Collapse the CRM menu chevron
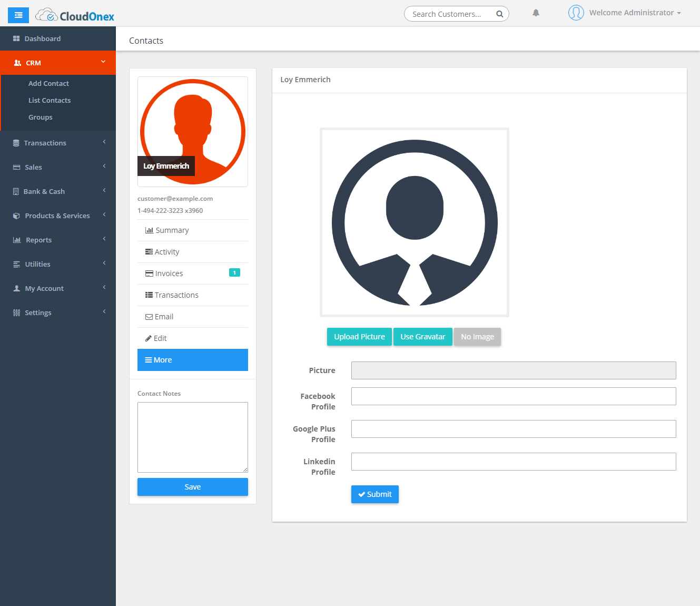 (x=103, y=62)
